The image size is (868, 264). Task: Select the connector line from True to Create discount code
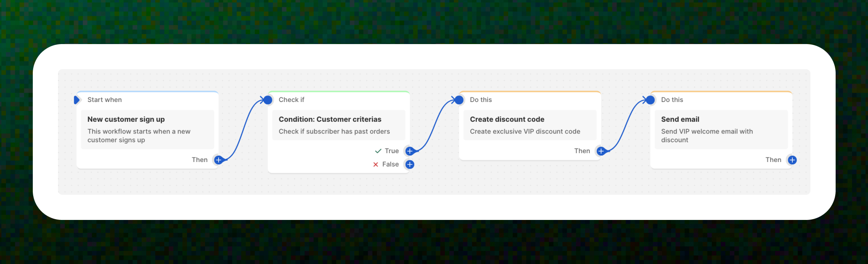(x=434, y=125)
